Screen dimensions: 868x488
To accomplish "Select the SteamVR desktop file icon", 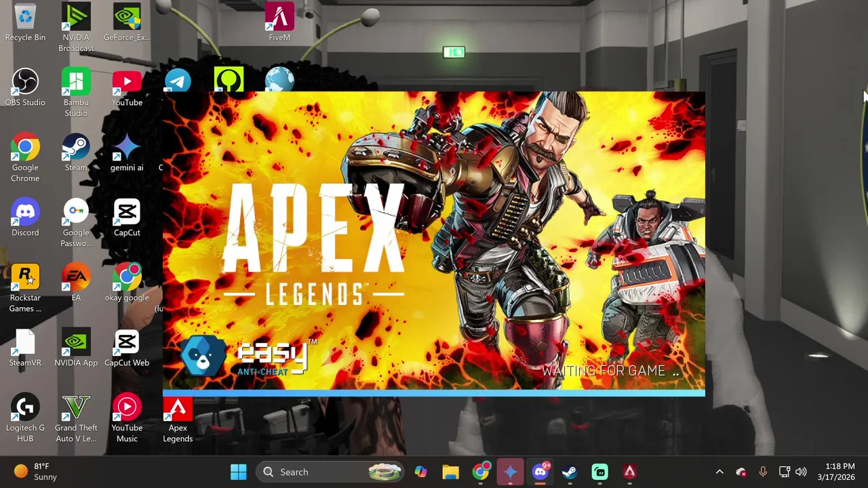I will tap(25, 348).
